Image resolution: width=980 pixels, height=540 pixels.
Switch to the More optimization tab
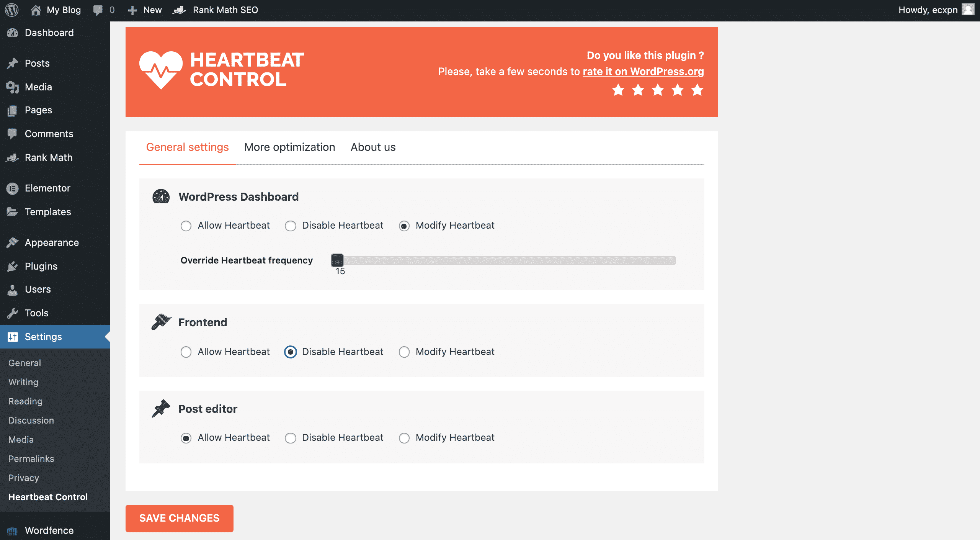point(289,147)
